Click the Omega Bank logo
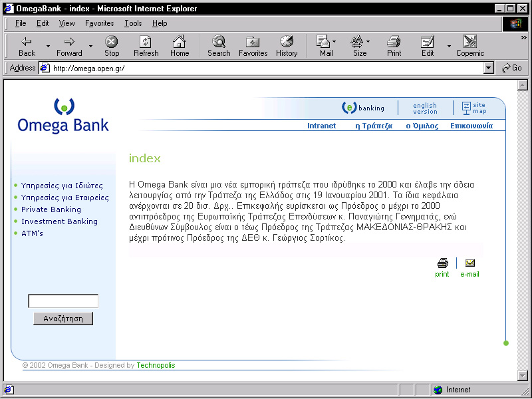This screenshot has height=399, width=532. (x=63, y=116)
